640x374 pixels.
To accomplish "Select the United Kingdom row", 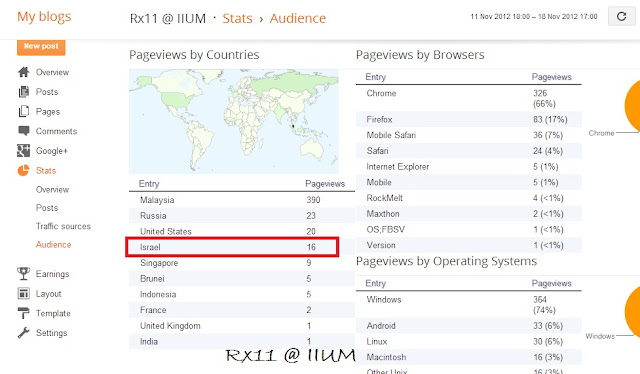I will pos(242,325).
